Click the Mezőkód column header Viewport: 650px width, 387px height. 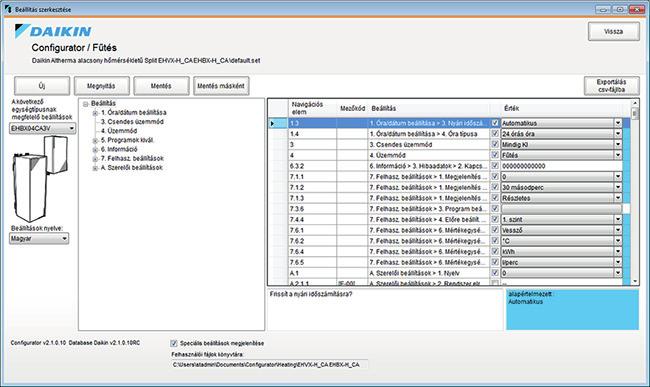coord(352,108)
